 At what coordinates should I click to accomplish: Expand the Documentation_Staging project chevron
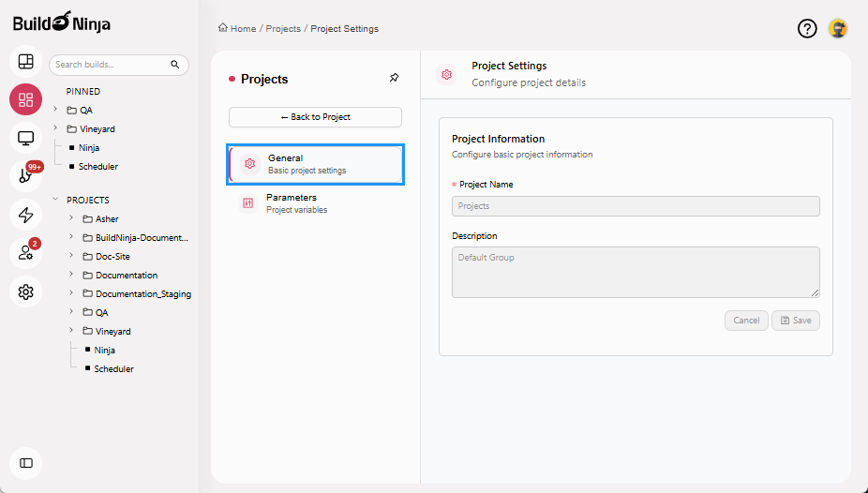click(x=71, y=292)
